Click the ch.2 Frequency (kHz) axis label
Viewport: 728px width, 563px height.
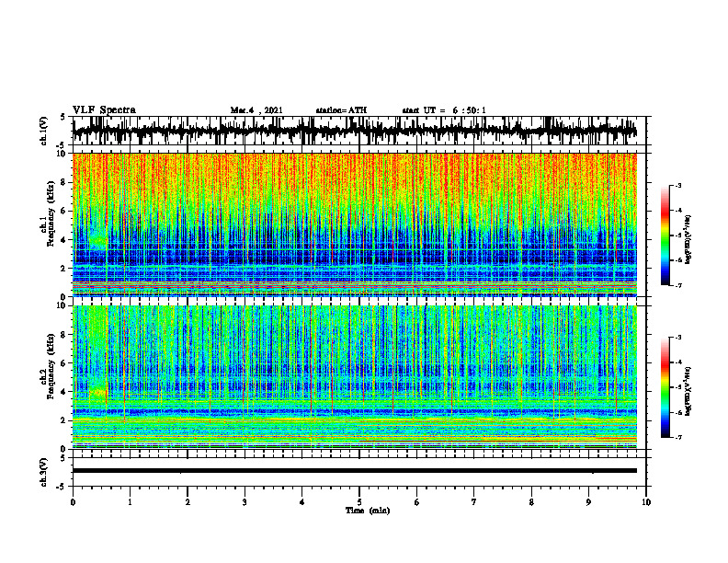click(48, 366)
